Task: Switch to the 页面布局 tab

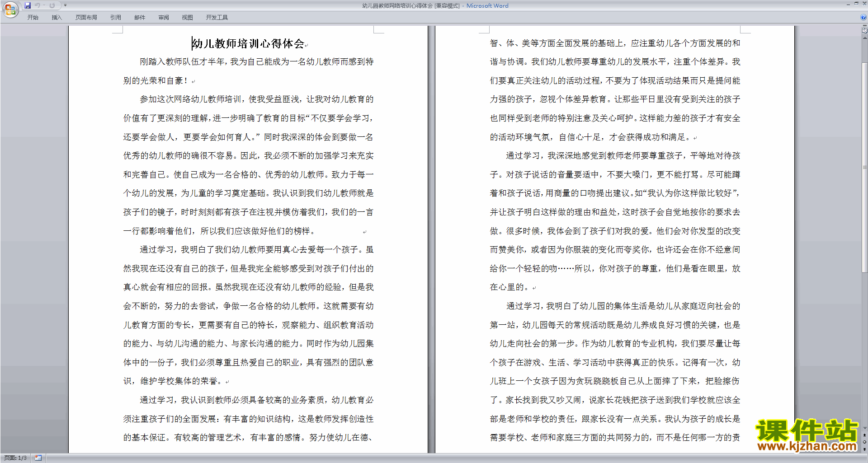Action: 86,17
